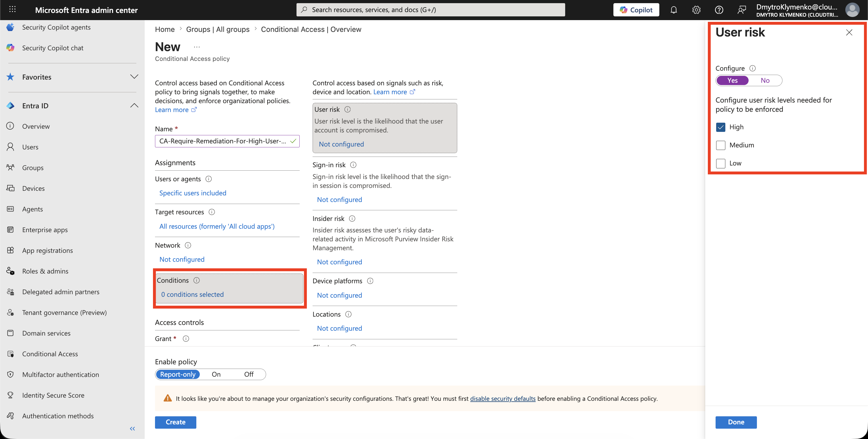
Task: Open Security Copilot chat sidebar item
Action: (x=53, y=48)
